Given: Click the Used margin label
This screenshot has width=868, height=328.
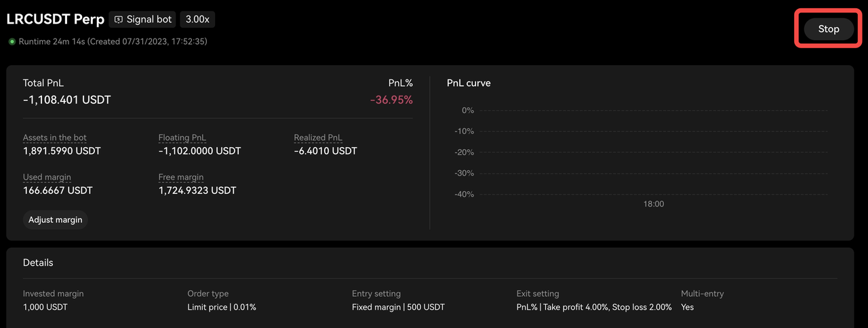Looking at the screenshot, I should point(47,177).
